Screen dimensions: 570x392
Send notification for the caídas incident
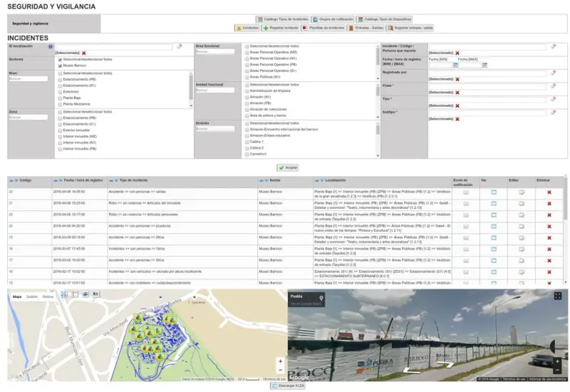tap(466, 192)
